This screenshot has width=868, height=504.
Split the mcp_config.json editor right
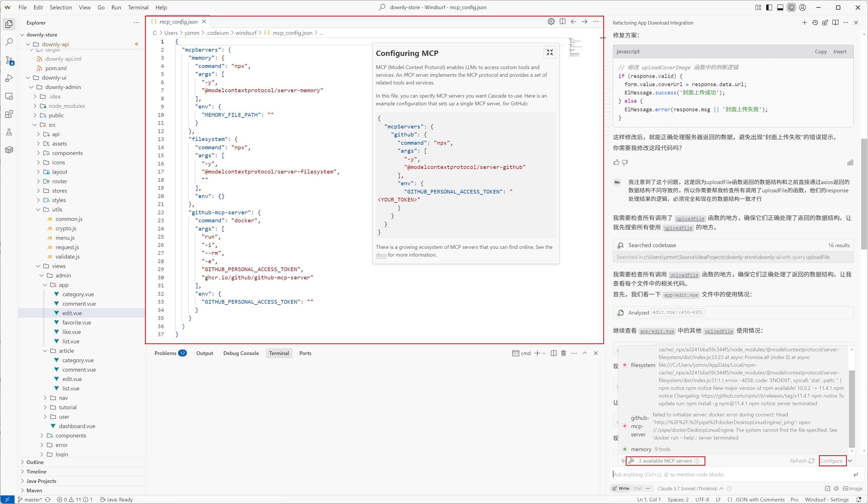[x=562, y=21]
